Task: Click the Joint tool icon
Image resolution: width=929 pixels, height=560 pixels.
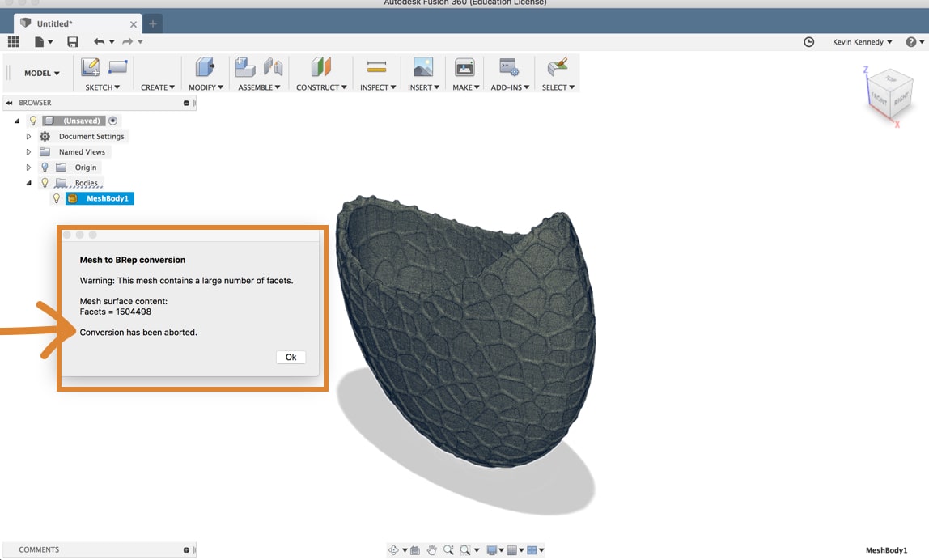Action: point(274,67)
